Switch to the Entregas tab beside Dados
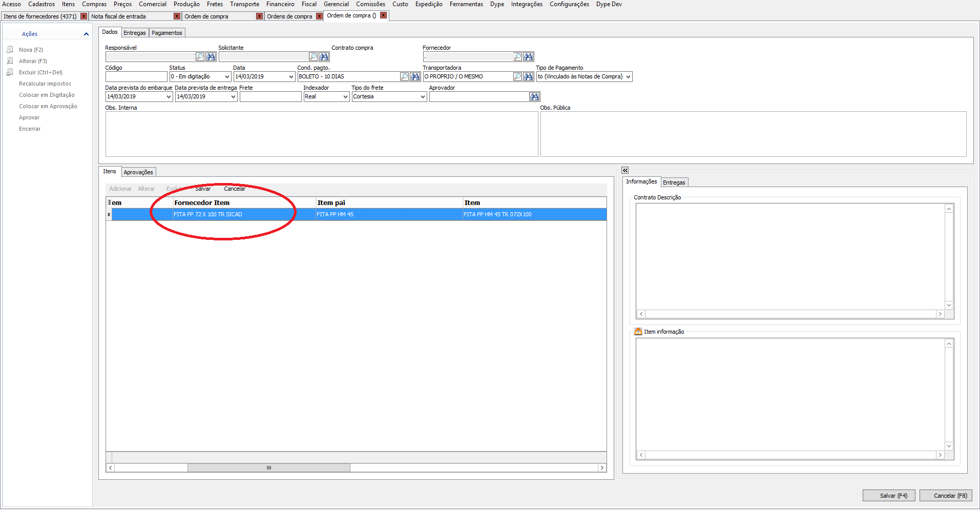The image size is (980, 510). tap(135, 33)
